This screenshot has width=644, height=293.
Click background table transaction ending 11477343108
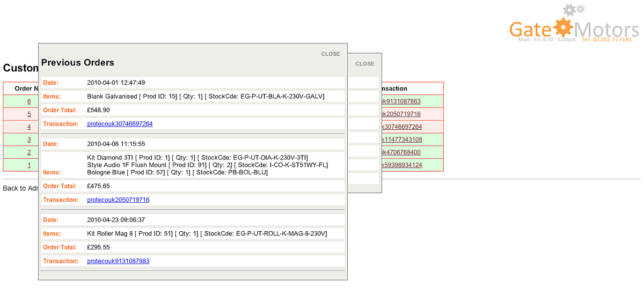pyautogui.click(x=401, y=140)
